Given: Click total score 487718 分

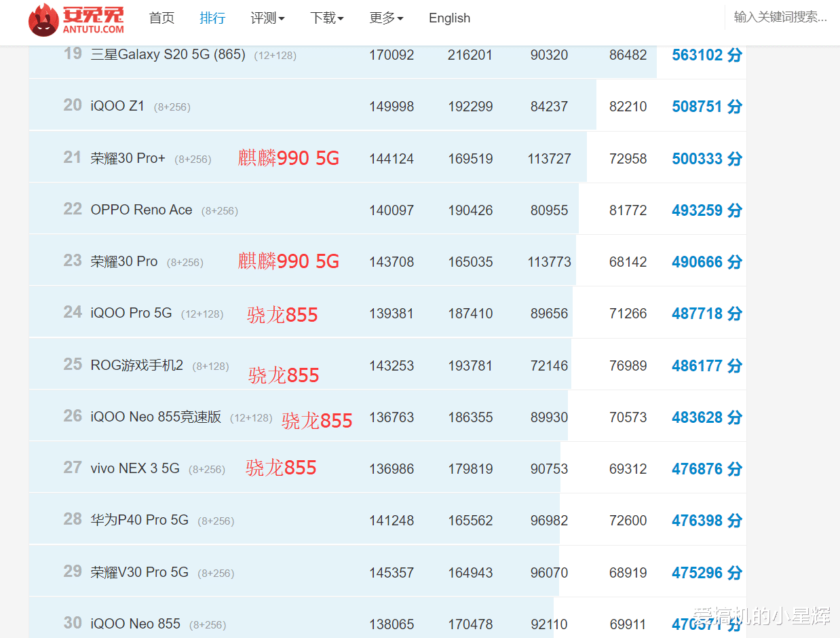Looking at the screenshot, I should pyautogui.click(x=707, y=314).
